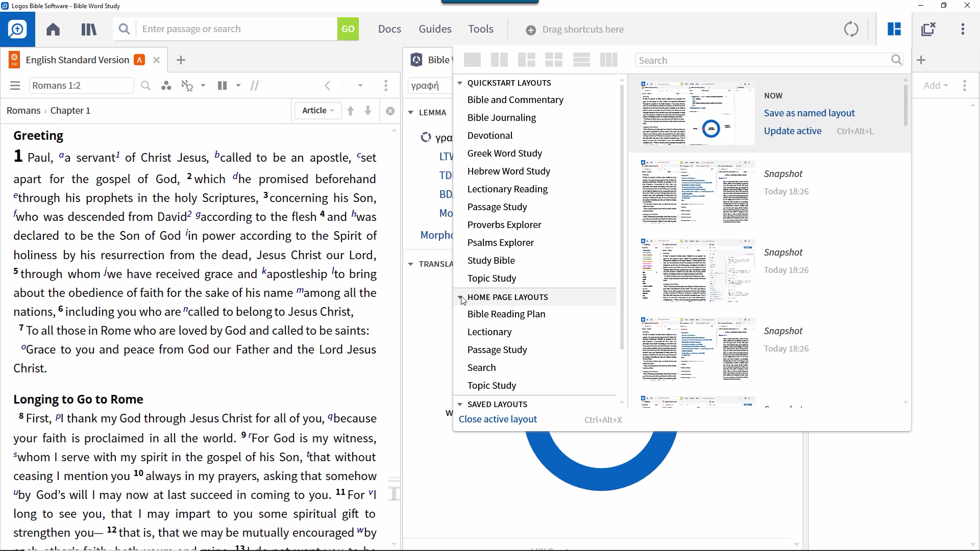Go back using ESV history left arrow
The height and width of the screenshot is (551, 980).
pos(328,86)
